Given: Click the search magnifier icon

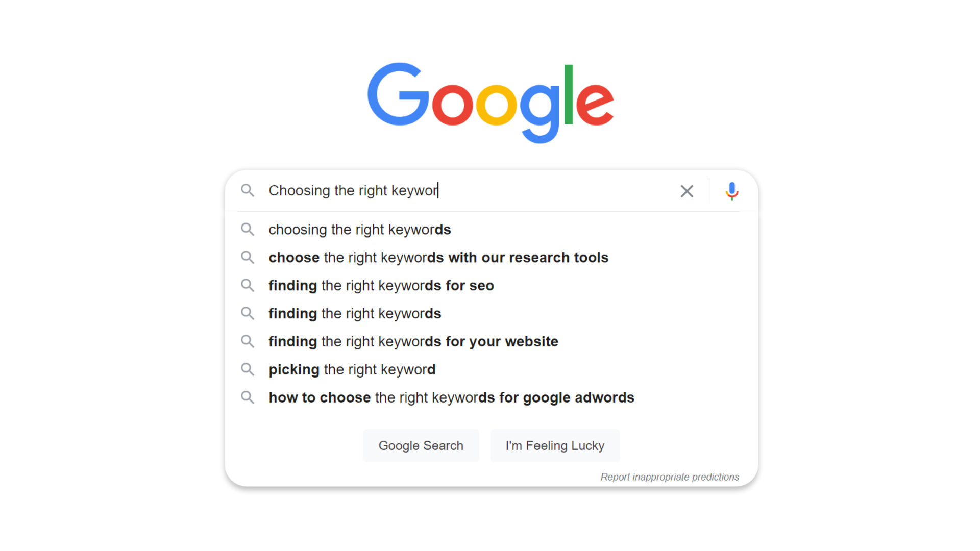Looking at the screenshot, I should tap(250, 190).
